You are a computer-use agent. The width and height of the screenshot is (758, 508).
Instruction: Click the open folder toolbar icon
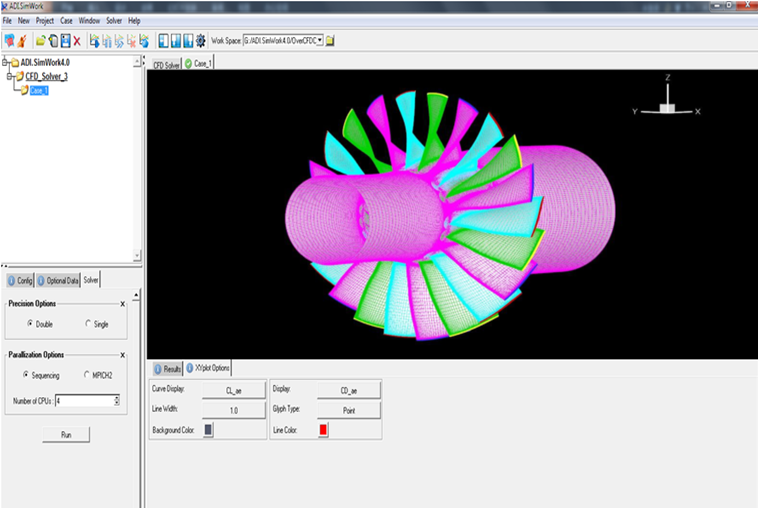(41, 40)
